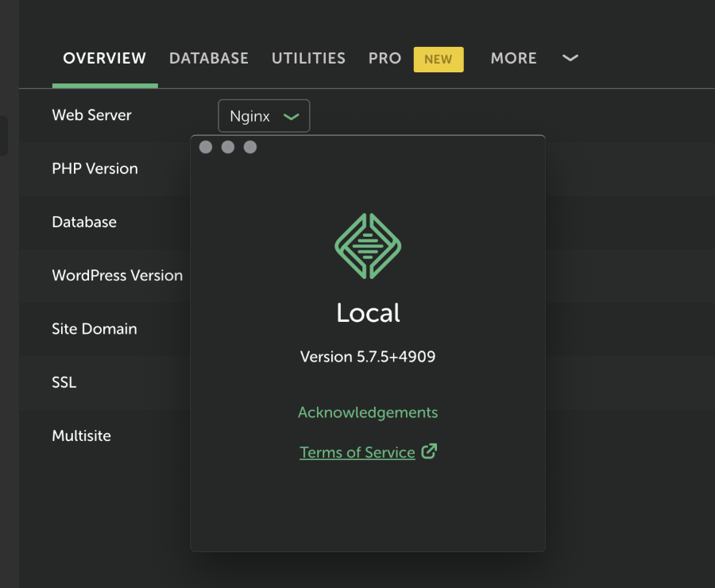The height and width of the screenshot is (588, 715).
Task: Close the About Local window
Action: [206, 147]
